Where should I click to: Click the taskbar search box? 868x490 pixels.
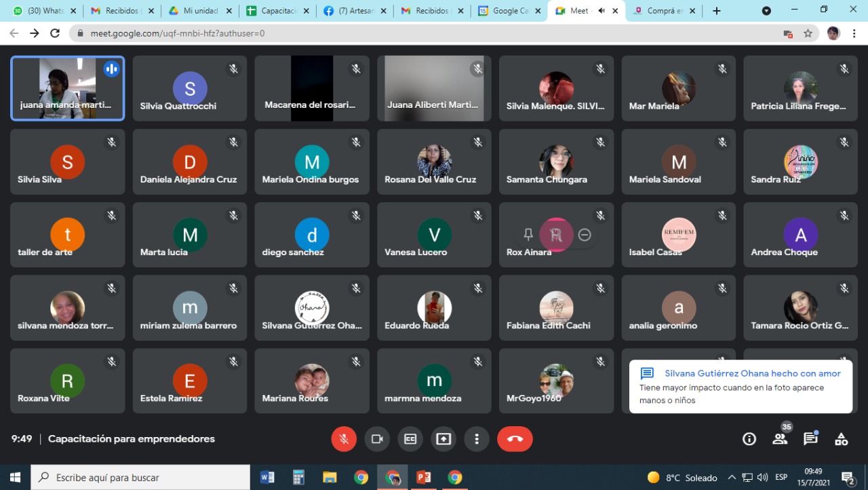pyautogui.click(x=141, y=478)
